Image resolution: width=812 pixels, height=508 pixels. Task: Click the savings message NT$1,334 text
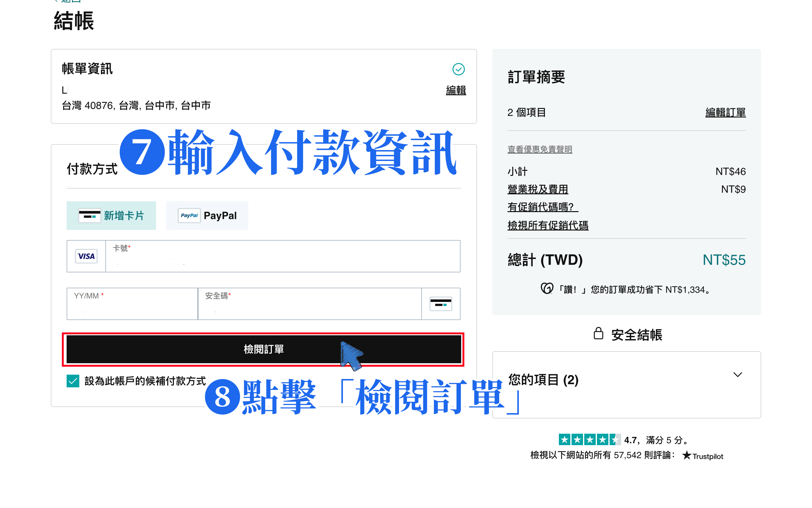pyautogui.click(x=633, y=289)
